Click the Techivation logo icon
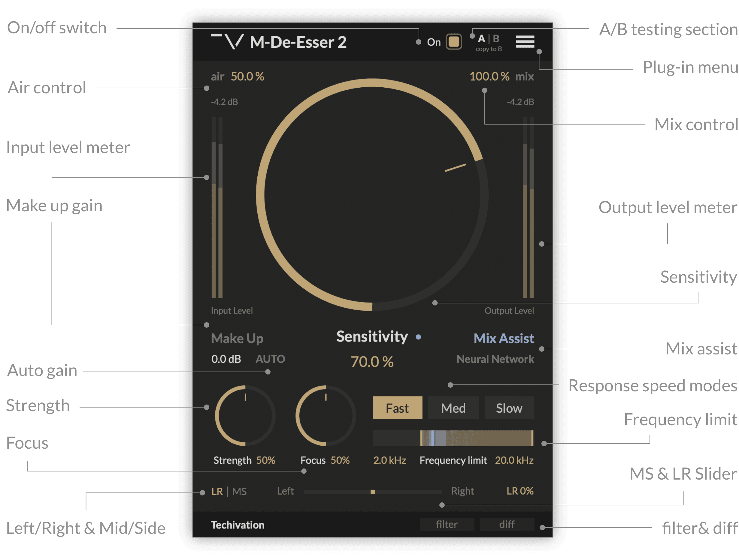This screenshot has width=739, height=560. pyautogui.click(x=228, y=41)
